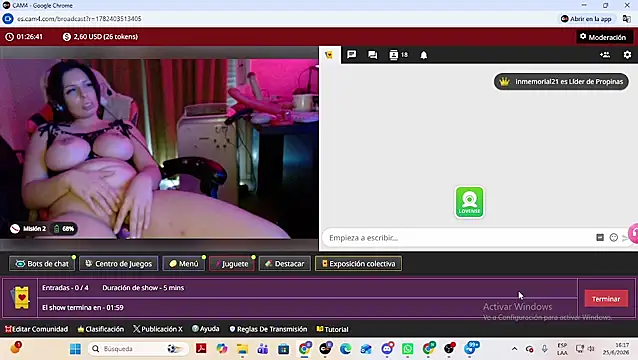Click 'Abrir en la app' in address bar
The width and height of the screenshot is (638, 360).
point(586,19)
